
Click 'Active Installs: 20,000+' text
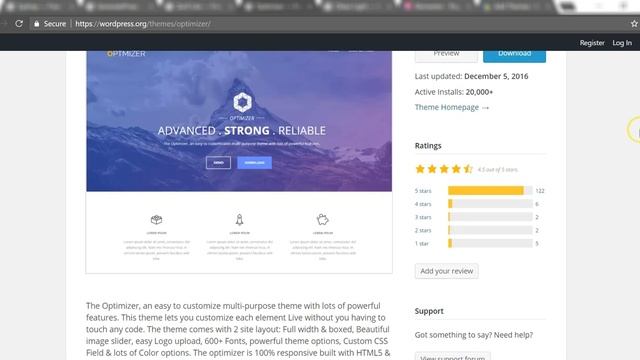coord(454,92)
